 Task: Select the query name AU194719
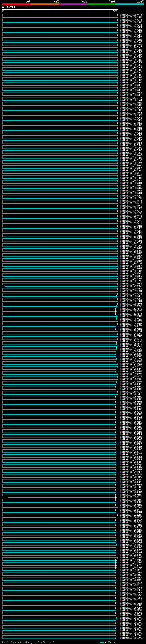(8, 7)
